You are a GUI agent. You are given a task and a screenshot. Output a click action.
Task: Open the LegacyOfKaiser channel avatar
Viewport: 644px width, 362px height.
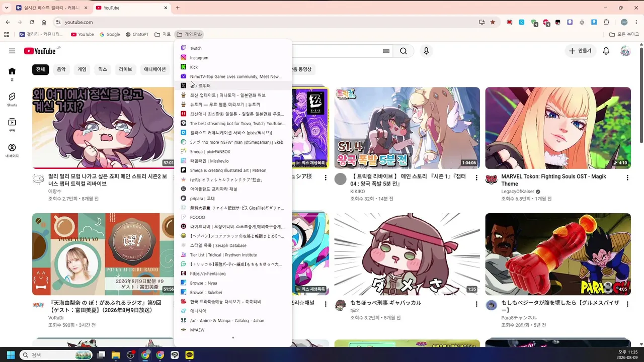pos(492,179)
